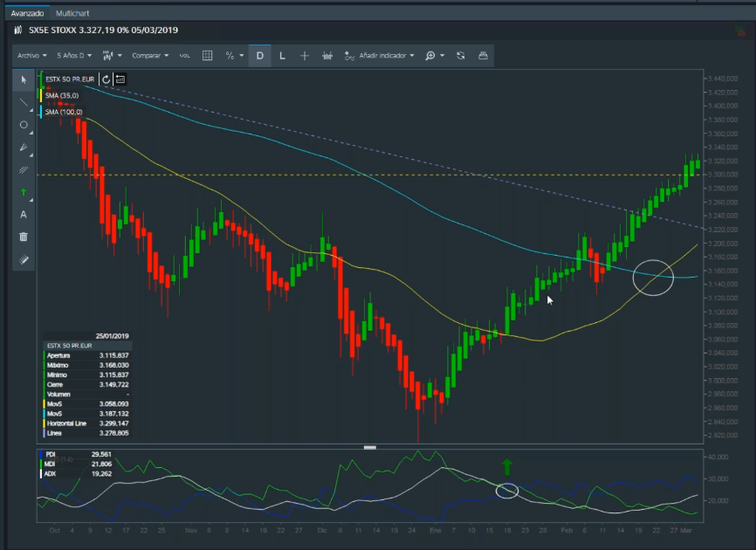Expand the 5 Años D period dropdown
Image resolution: width=756 pixels, height=550 pixels.
pyautogui.click(x=72, y=55)
